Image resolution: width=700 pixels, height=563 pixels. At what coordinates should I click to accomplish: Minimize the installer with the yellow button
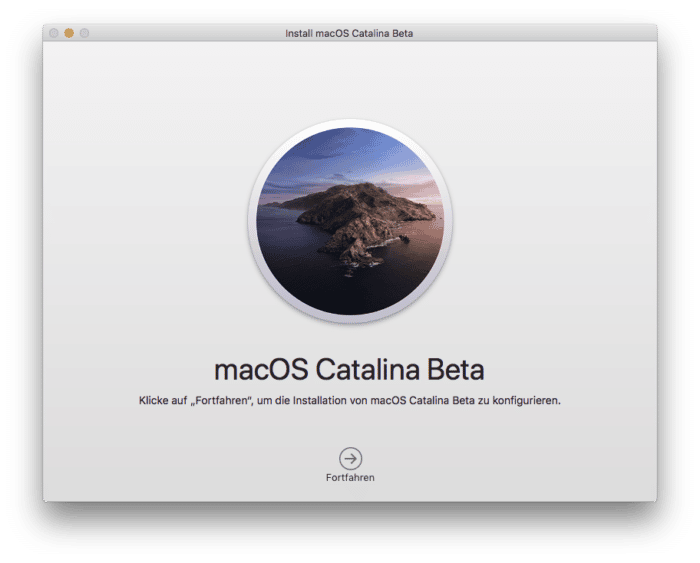69,33
